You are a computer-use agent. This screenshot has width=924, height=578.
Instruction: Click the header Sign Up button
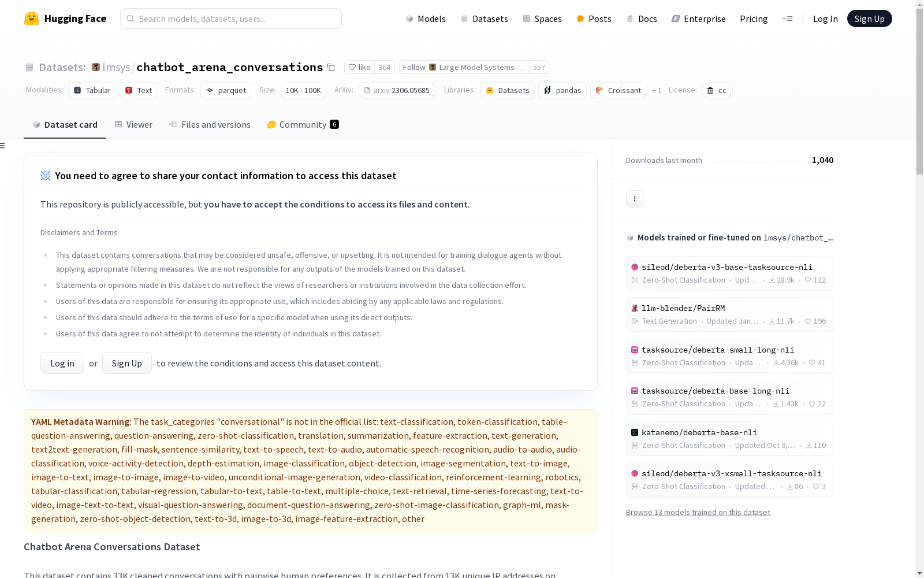(x=869, y=18)
